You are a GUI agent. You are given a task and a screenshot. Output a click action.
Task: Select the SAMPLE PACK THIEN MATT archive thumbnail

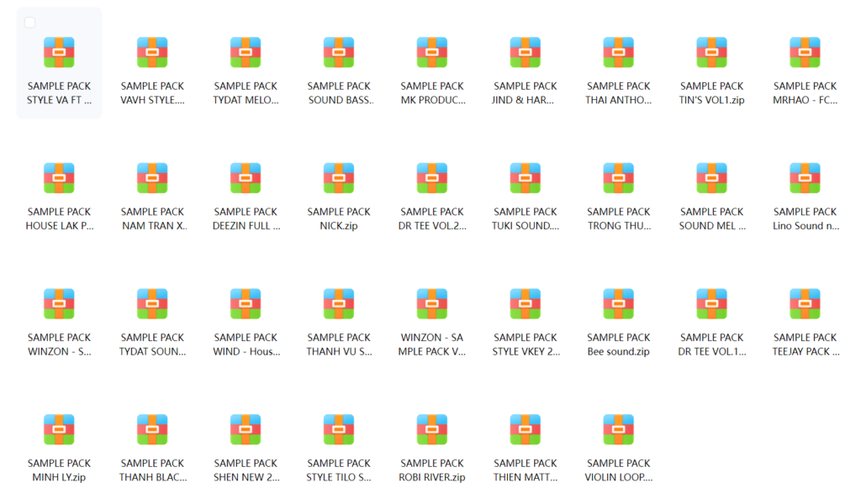526,429
